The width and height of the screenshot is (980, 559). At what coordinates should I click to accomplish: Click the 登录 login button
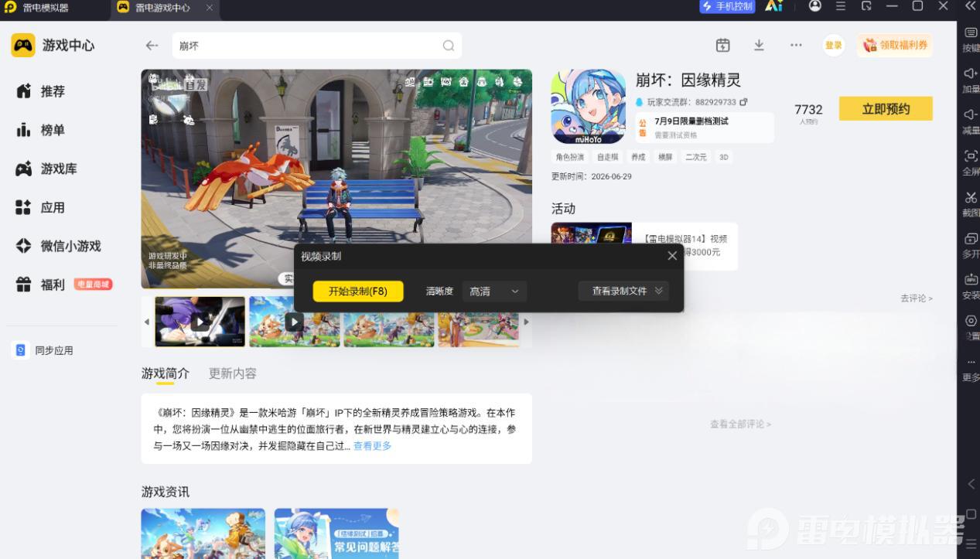[833, 46]
